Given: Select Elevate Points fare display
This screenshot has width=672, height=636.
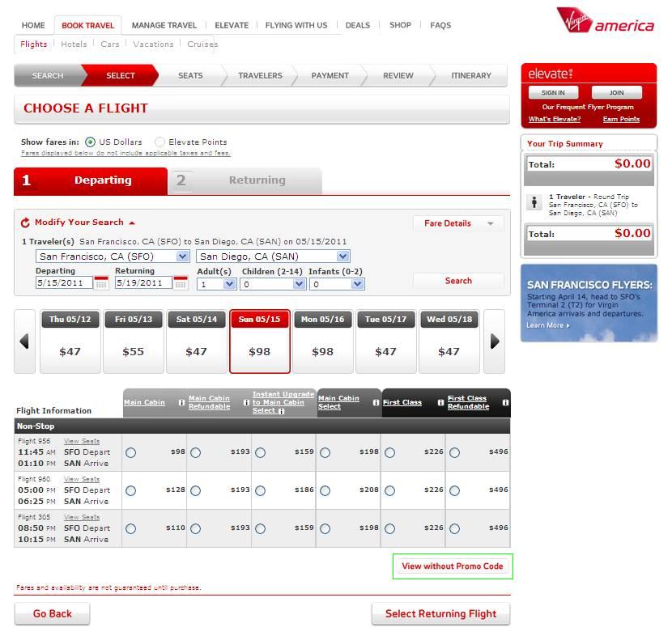Looking at the screenshot, I should tap(159, 142).
